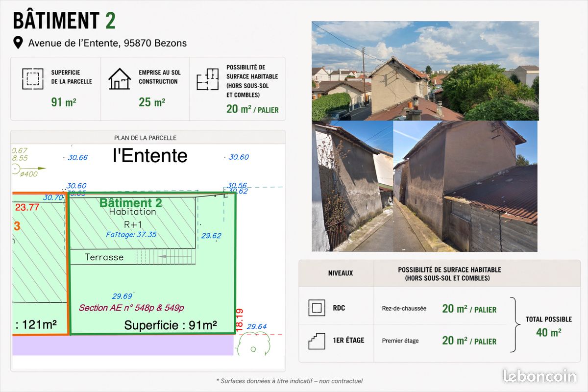Click the 29.69 elevation point

[122, 296]
